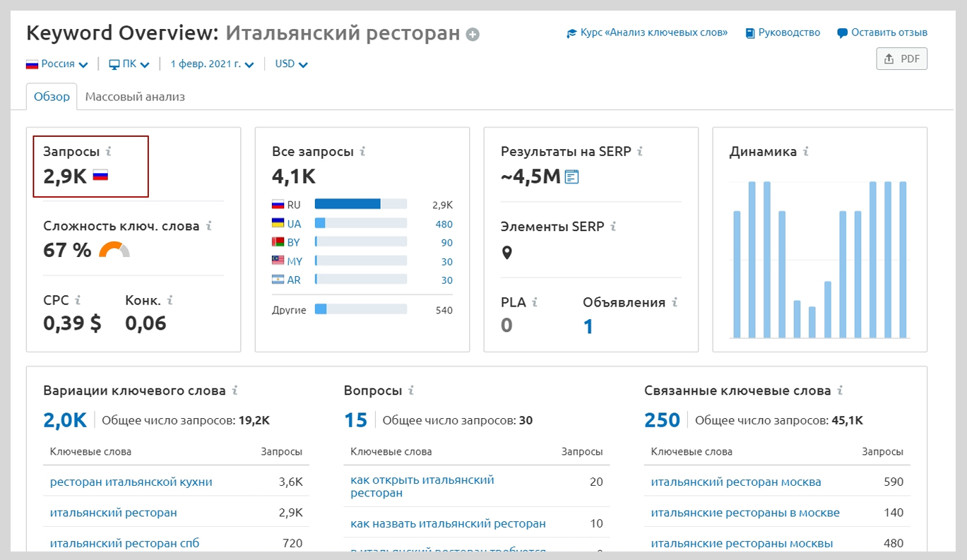Open the ПК device dropdown

coord(129,64)
